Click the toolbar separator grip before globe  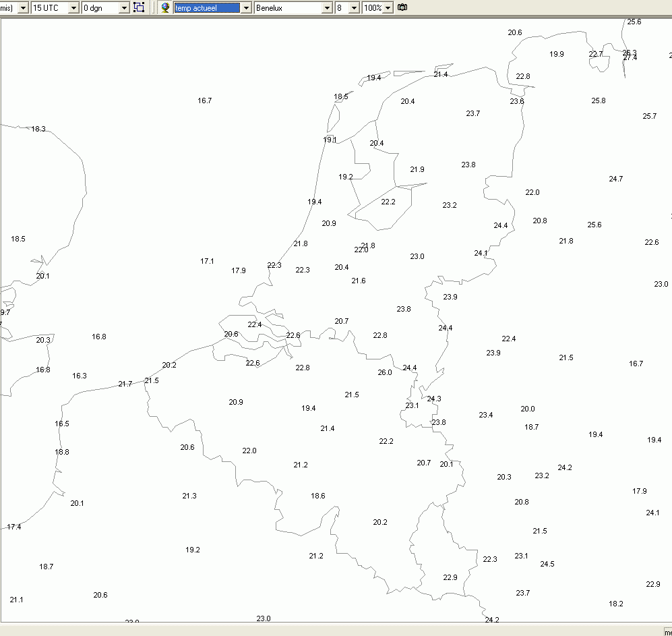[x=154, y=7]
